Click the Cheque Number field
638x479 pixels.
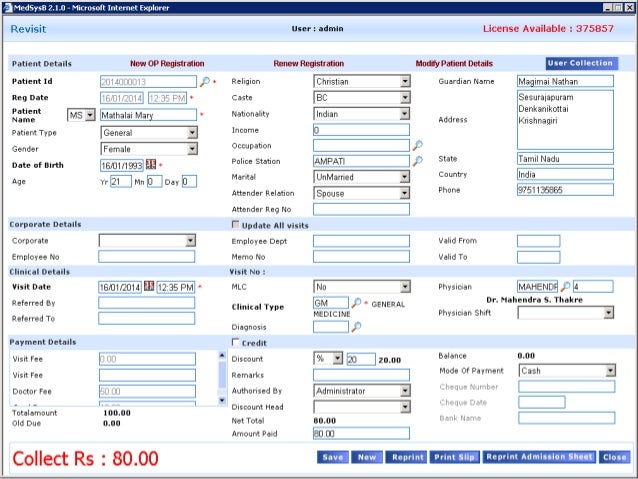pyautogui.click(x=566, y=387)
